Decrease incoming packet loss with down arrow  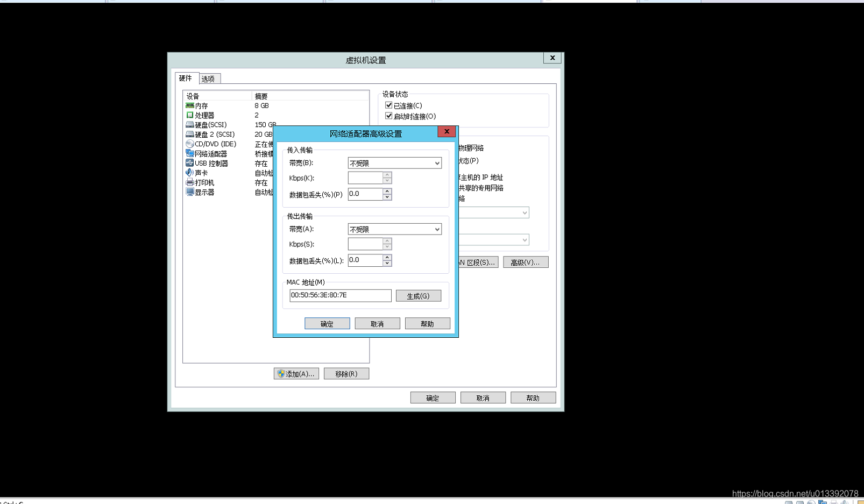coord(387,197)
